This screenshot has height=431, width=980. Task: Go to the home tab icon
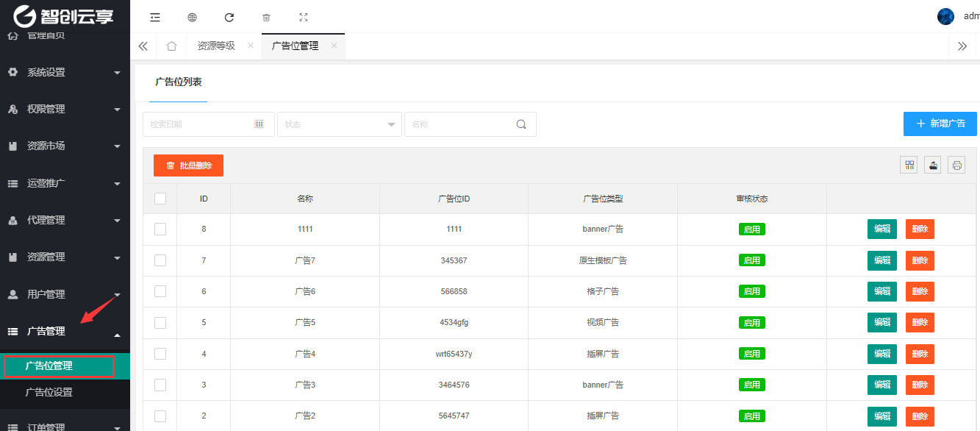pyautogui.click(x=171, y=46)
